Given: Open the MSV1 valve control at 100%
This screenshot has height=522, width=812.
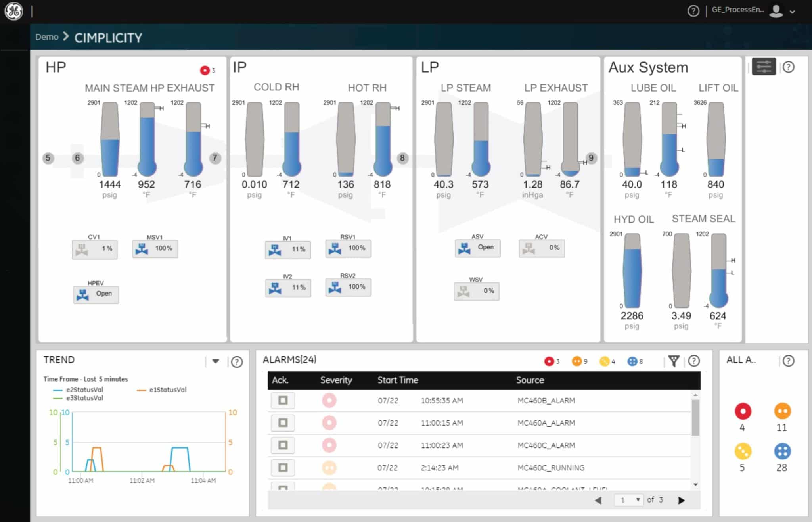Looking at the screenshot, I should pyautogui.click(x=155, y=249).
